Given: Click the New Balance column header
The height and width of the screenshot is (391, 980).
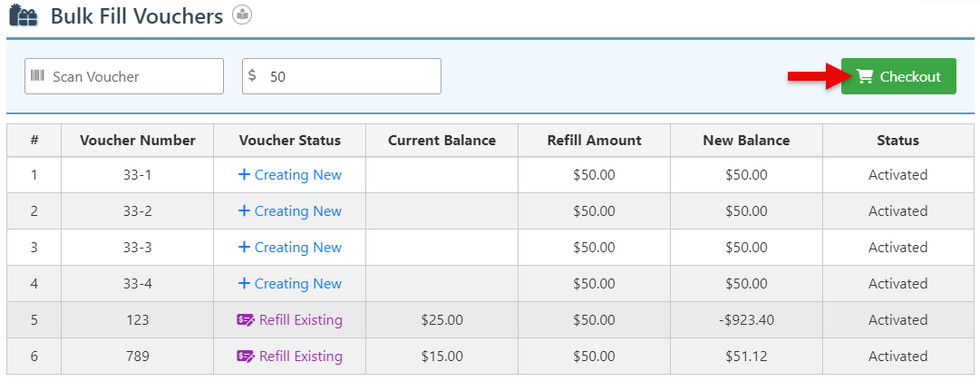Looking at the screenshot, I should pos(746,141).
